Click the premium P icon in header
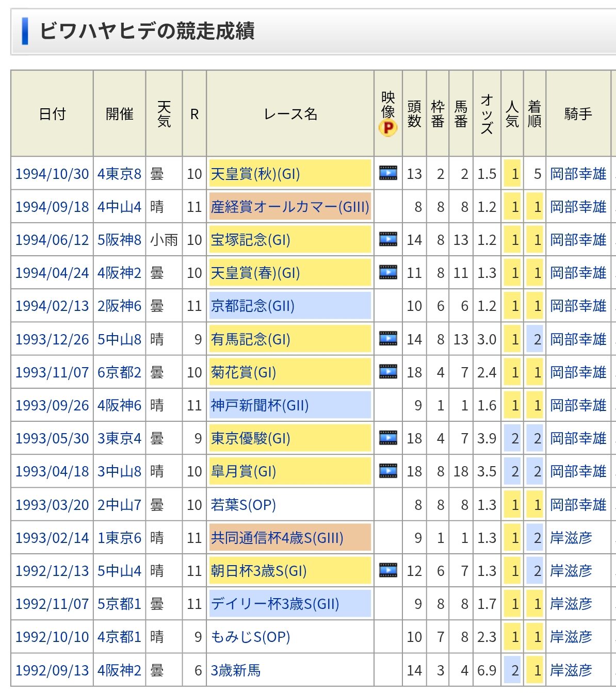Screen dimensions: 616x693 coord(388,127)
